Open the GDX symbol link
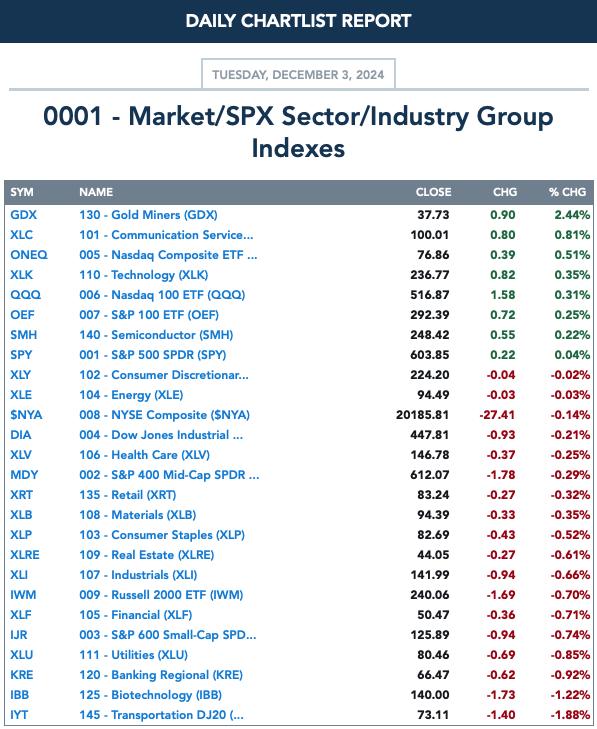 (23, 215)
